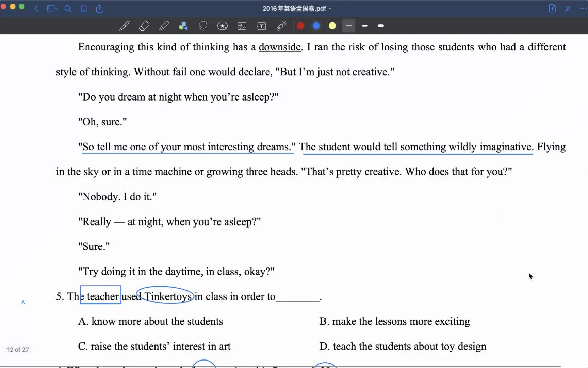Click answer option A know more about the students

point(151,321)
